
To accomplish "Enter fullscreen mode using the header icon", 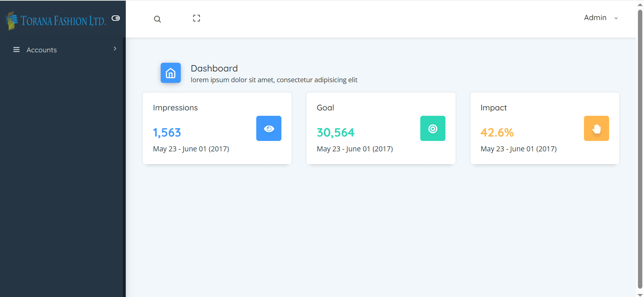I will pyautogui.click(x=197, y=18).
